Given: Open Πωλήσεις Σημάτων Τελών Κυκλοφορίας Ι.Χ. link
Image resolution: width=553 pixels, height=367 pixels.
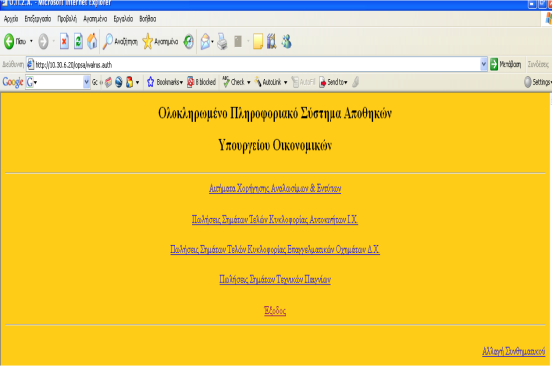Looking at the screenshot, I should pyautogui.click(x=275, y=219).
